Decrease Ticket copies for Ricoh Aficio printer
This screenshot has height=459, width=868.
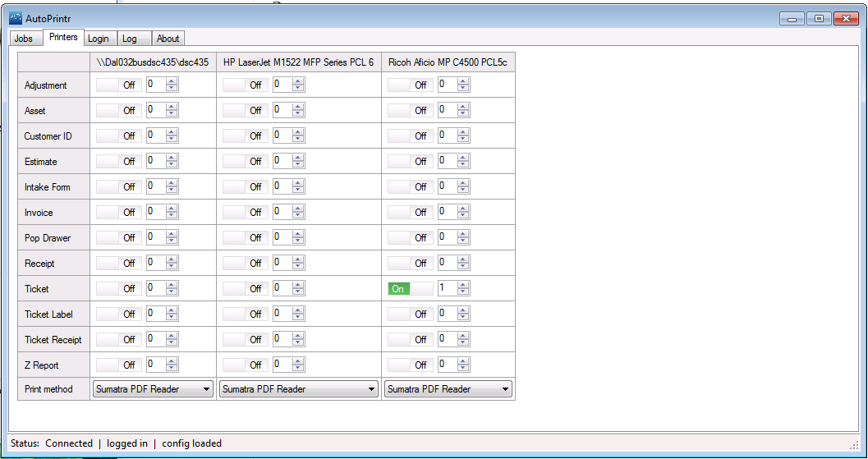(x=464, y=292)
